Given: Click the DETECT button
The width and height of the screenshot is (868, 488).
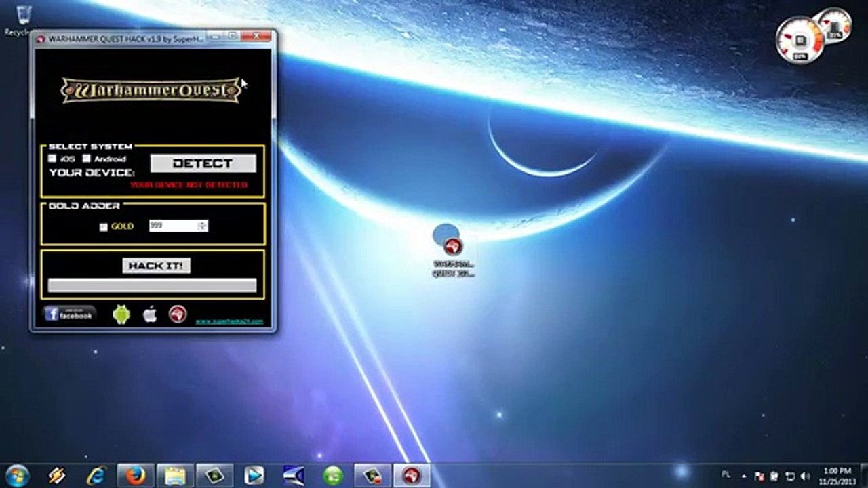Looking at the screenshot, I should (x=203, y=163).
